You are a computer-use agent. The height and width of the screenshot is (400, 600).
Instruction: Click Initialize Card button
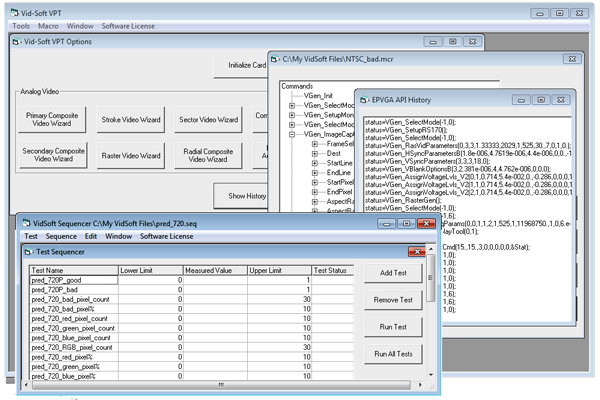241,65
